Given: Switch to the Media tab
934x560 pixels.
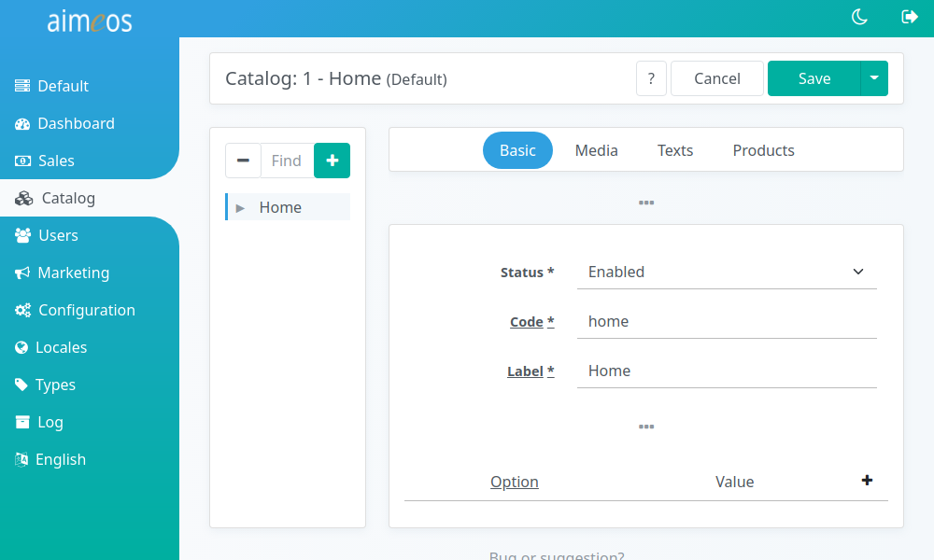Looking at the screenshot, I should pos(596,150).
